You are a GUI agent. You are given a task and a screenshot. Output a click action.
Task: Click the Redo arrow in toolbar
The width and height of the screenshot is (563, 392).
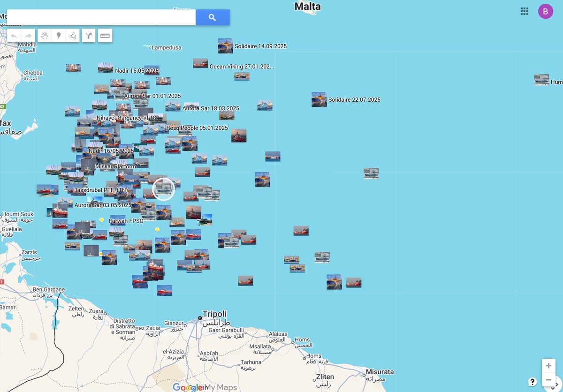(x=28, y=36)
